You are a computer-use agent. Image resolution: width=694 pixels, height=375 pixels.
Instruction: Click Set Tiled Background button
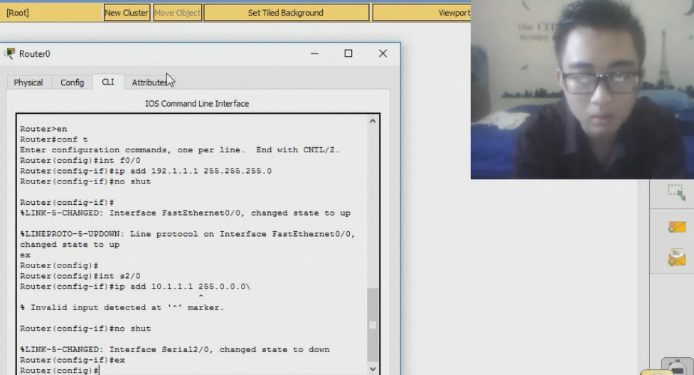tap(286, 13)
